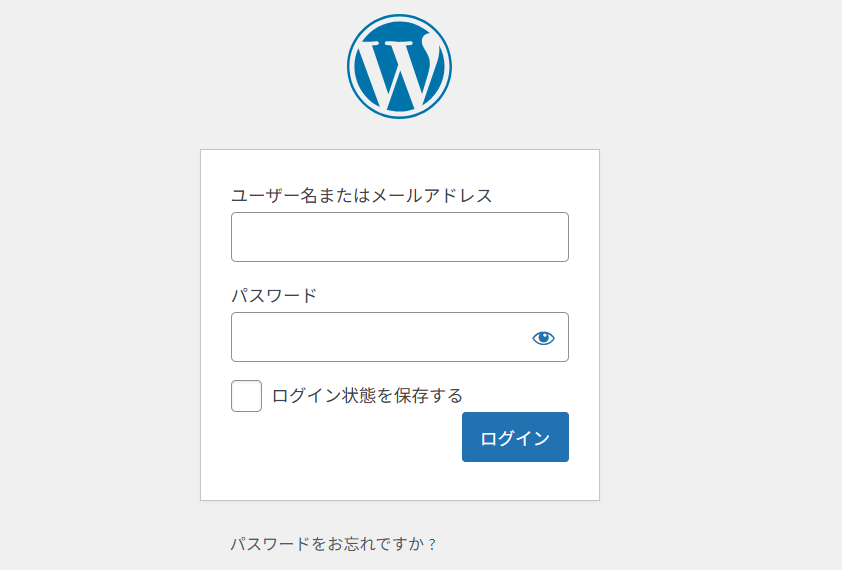Click the ユーザー名またはメールアドレス label text
This screenshot has width=842, height=570.
[x=361, y=196]
